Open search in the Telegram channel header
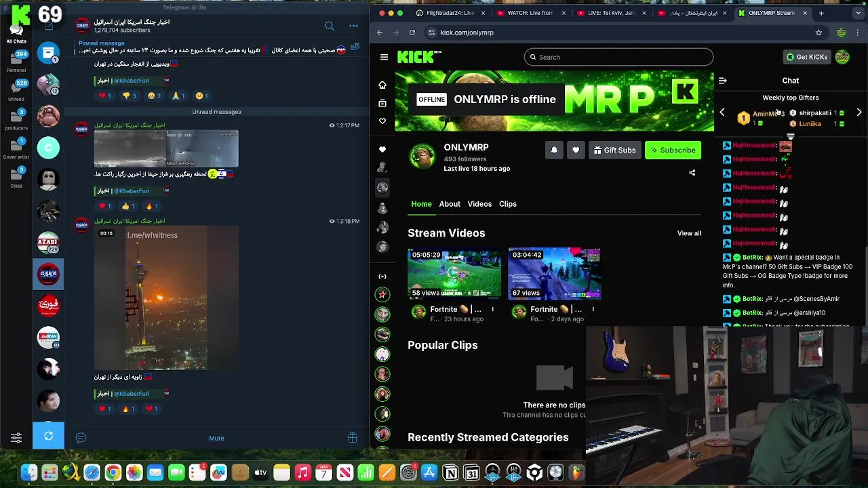The height and width of the screenshot is (488, 868). (330, 26)
